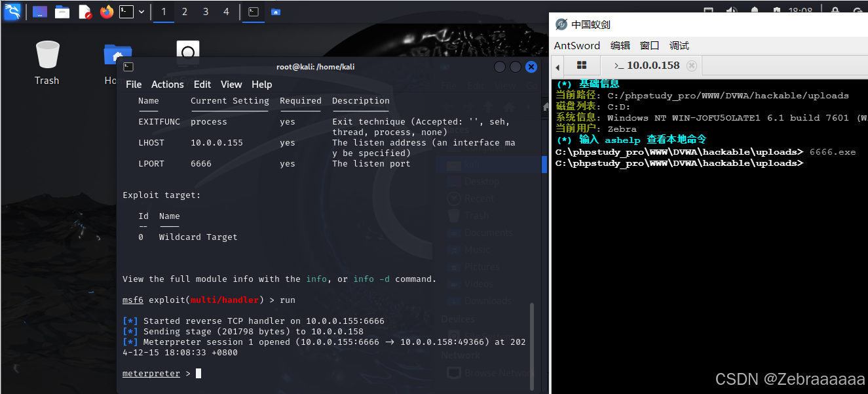Open the terminal Edit menu
This screenshot has height=394, width=868.
(202, 85)
